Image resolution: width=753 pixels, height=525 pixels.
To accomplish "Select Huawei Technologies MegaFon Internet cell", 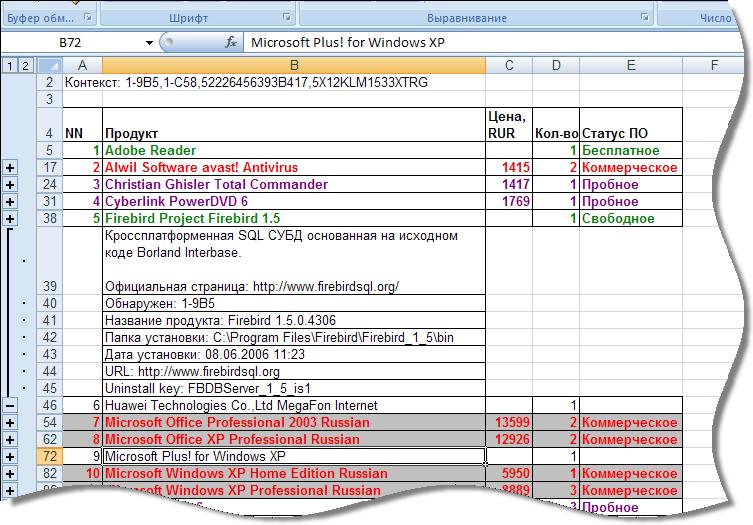I will point(294,405).
